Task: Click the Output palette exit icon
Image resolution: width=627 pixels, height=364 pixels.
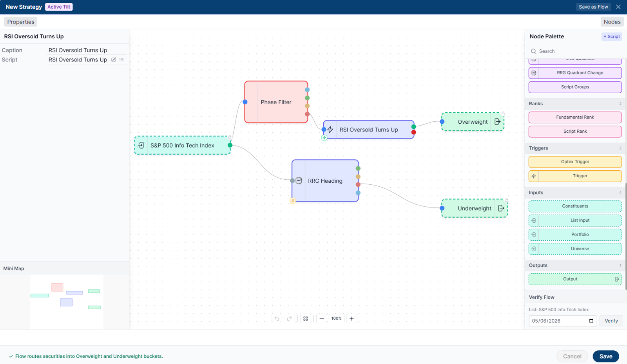Action: [x=617, y=279]
